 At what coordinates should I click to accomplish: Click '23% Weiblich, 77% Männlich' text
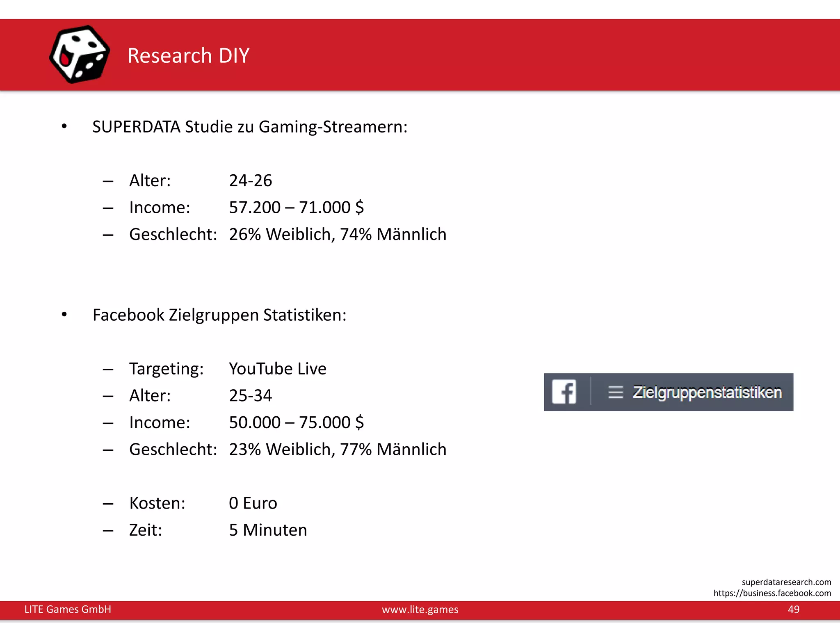(338, 449)
